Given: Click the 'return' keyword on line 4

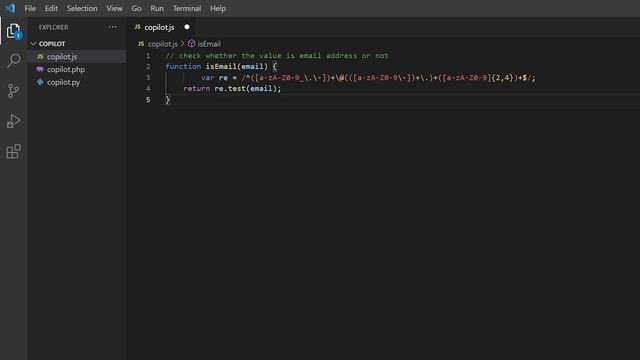Looking at the screenshot, I should (x=197, y=89).
